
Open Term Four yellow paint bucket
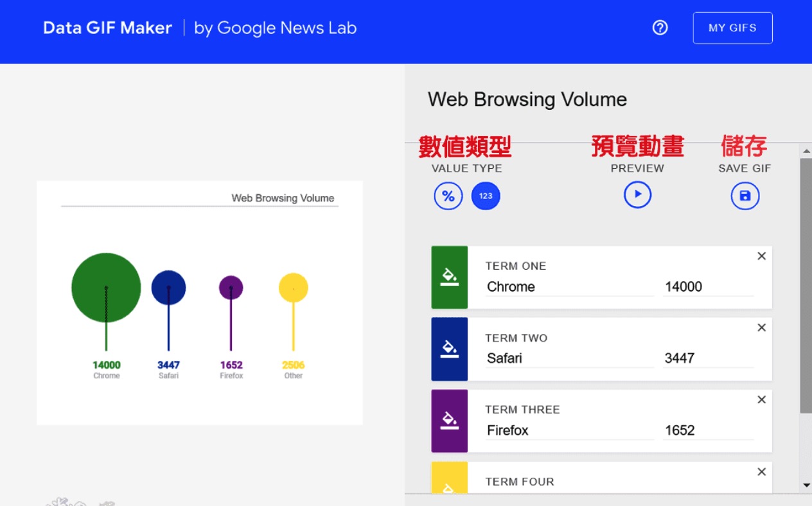click(x=450, y=485)
